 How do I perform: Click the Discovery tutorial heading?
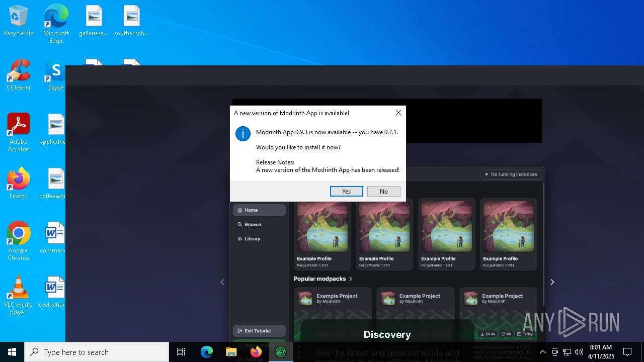click(387, 334)
